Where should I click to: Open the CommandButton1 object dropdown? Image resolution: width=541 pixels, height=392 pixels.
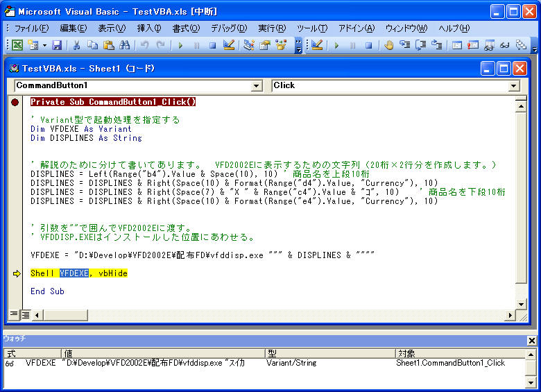coord(257,85)
